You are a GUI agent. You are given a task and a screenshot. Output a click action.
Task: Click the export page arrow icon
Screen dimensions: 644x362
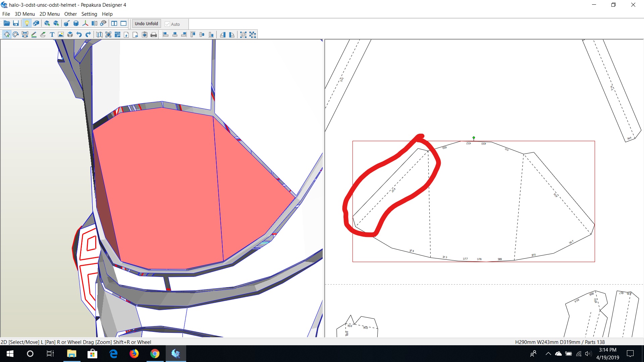point(136,35)
